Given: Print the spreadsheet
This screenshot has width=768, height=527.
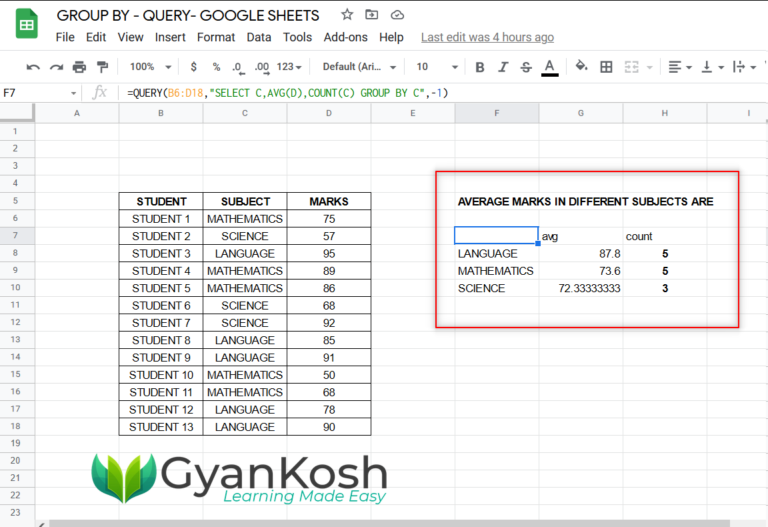Looking at the screenshot, I should point(79,67).
